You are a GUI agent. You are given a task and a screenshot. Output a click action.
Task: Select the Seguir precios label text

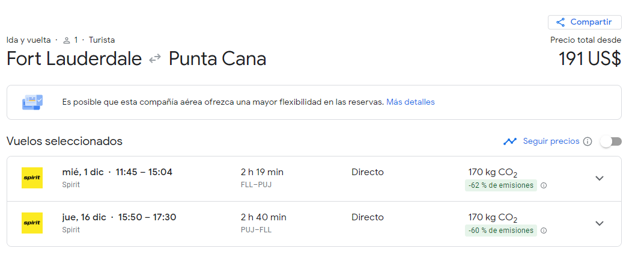[551, 141]
